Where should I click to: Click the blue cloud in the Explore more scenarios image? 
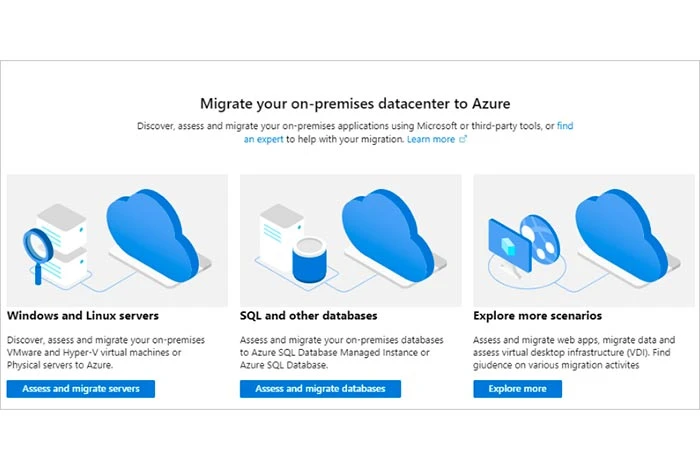tap(621, 235)
